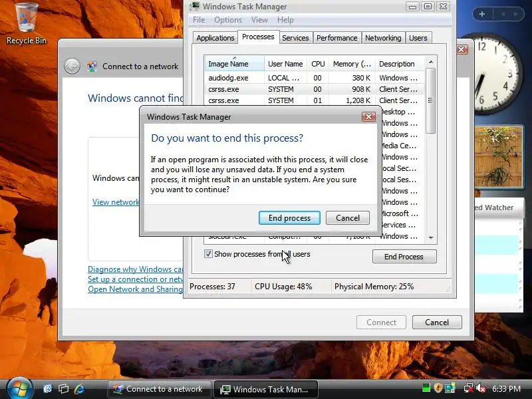Switch to the Applications tab
This screenshot has height=399, width=532.
pyautogui.click(x=215, y=38)
